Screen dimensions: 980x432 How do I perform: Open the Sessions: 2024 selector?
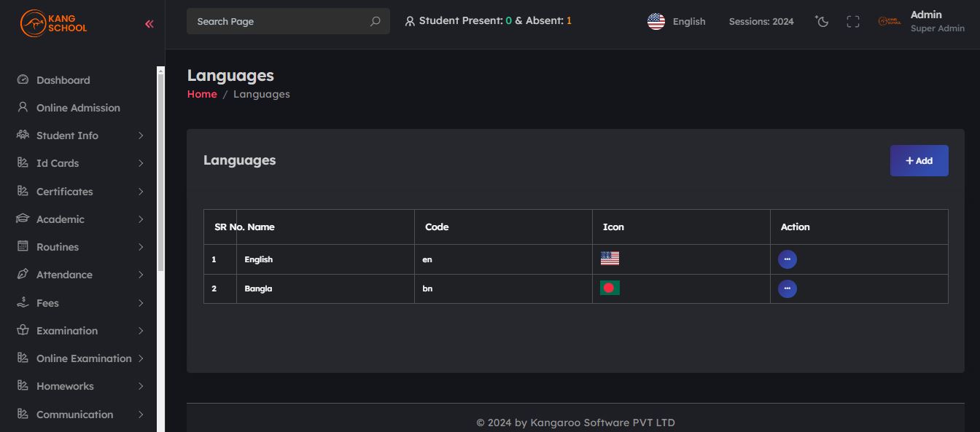761,21
